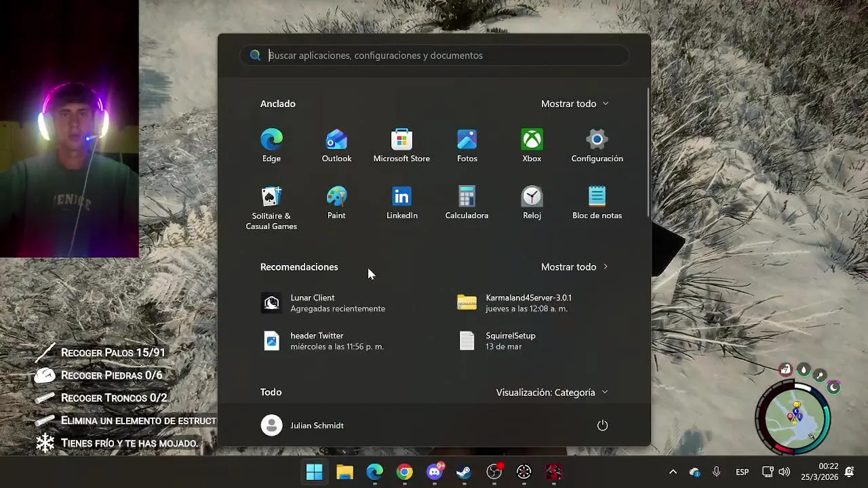Screen dimensions: 868x488
Task: Expand pinned apps with Mostrar todo
Action: (574, 104)
